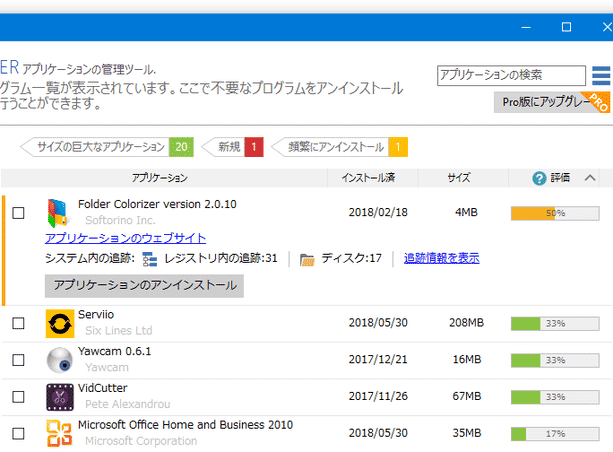Viewport: 613px width, 452px height.
Task: Select the サイズの巨大なアプリケーション filter tab
Action: pos(107,147)
